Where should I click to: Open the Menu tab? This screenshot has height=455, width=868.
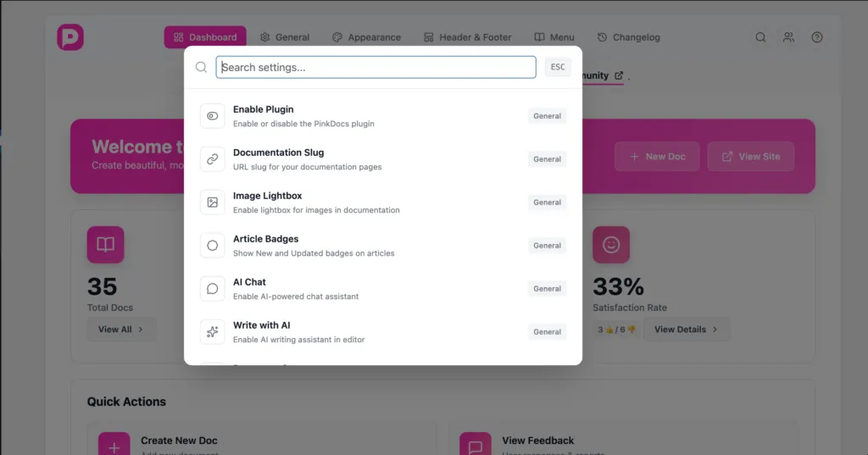(x=554, y=37)
